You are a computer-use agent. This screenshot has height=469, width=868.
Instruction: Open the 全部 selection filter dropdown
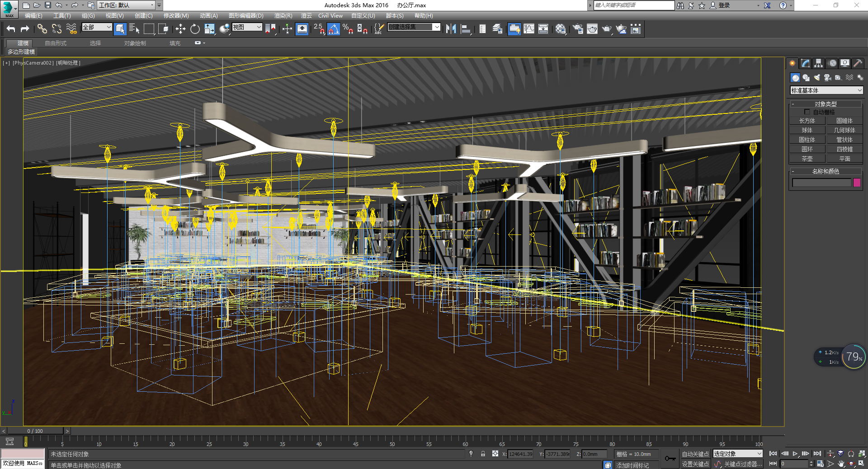pyautogui.click(x=97, y=27)
